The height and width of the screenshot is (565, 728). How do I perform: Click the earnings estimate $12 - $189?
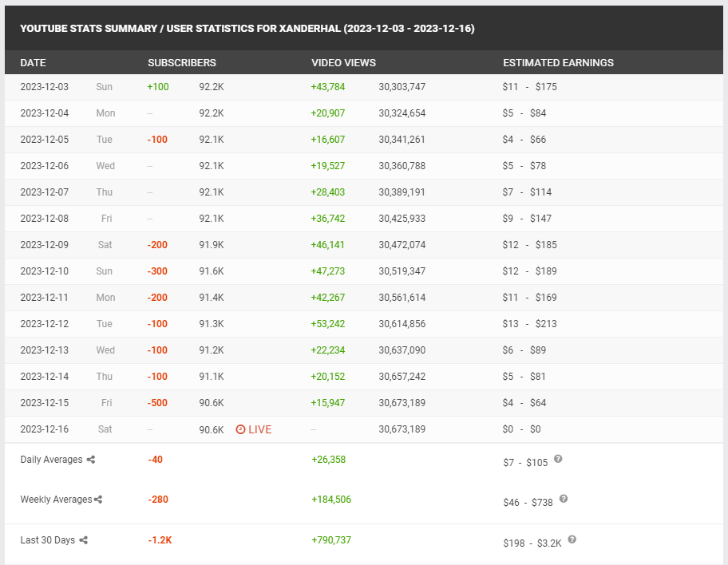coord(530,271)
